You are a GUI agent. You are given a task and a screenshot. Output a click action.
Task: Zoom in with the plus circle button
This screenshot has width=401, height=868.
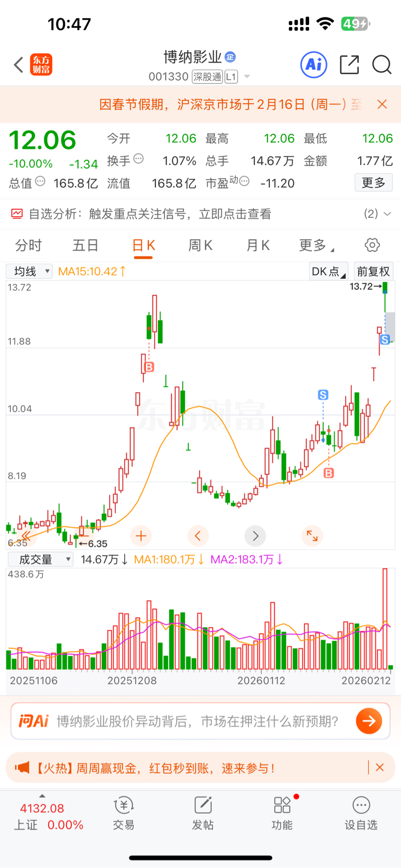pos(141,535)
